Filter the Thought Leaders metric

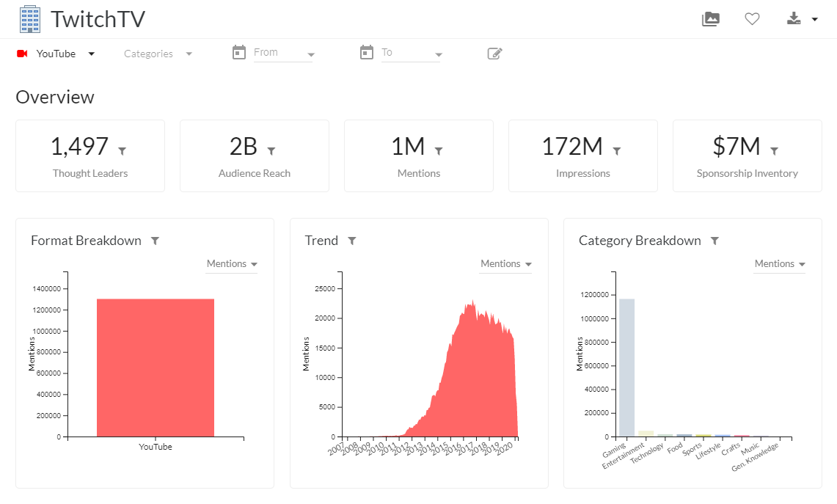pos(123,151)
